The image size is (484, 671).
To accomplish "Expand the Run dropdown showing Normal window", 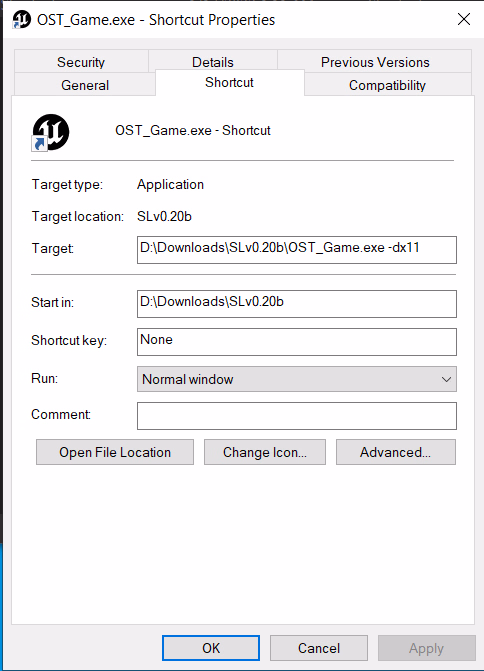I will click(297, 379).
